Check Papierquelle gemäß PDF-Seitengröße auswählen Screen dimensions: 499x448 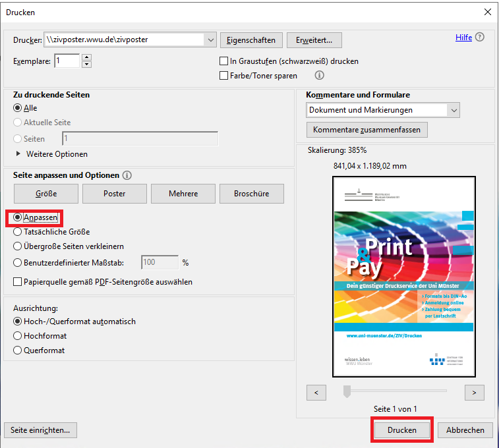18,282
